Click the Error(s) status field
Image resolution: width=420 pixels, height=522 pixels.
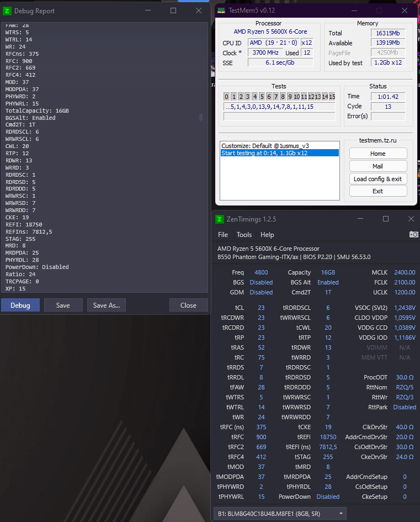pos(388,116)
